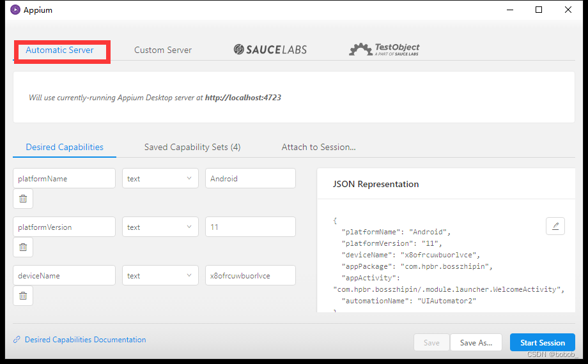Open the deviceName type dropdown

coord(160,275)
